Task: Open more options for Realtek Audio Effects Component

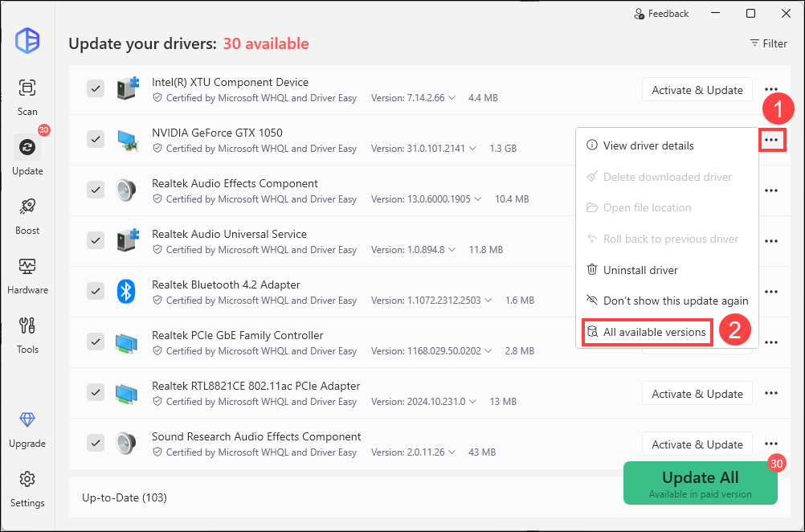Action: click(771, 190)
